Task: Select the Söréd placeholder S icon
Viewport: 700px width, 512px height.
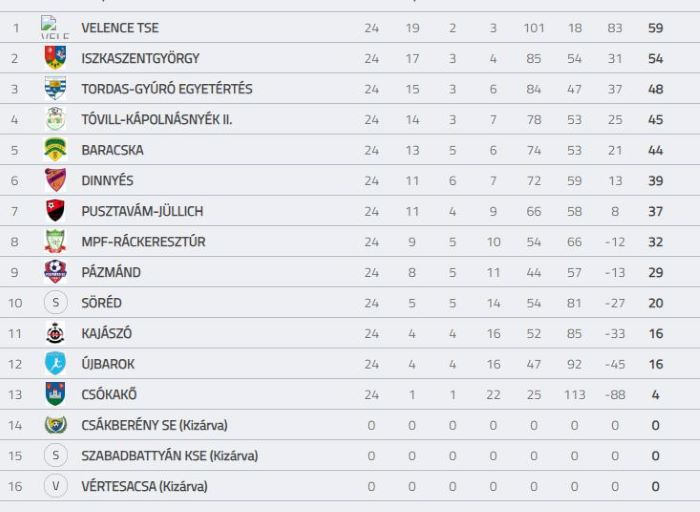Action: tap(55, 303)
